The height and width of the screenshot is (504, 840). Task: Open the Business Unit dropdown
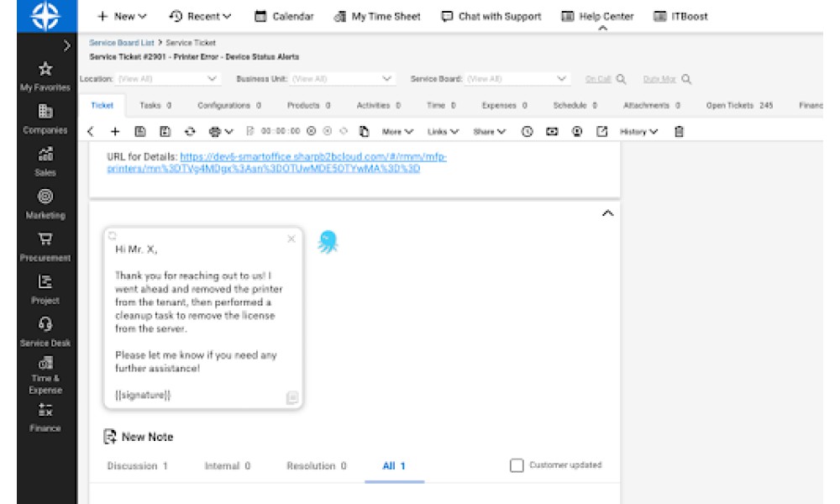coord(342,79)
